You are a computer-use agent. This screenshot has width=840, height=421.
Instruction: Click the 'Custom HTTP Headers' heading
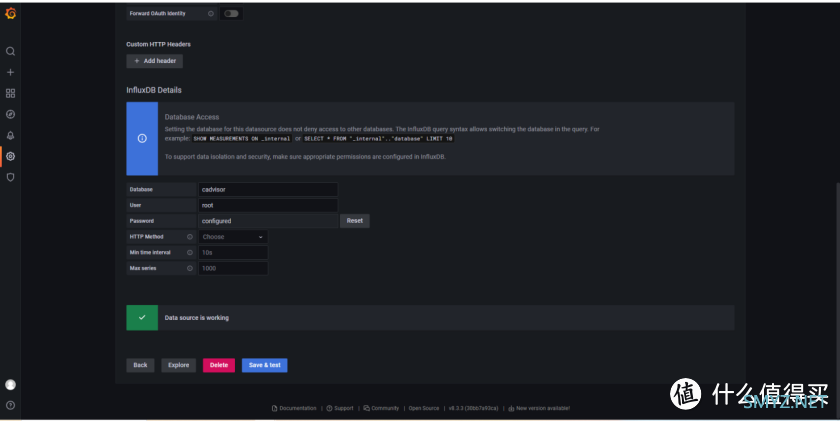(x=158, y=44)
